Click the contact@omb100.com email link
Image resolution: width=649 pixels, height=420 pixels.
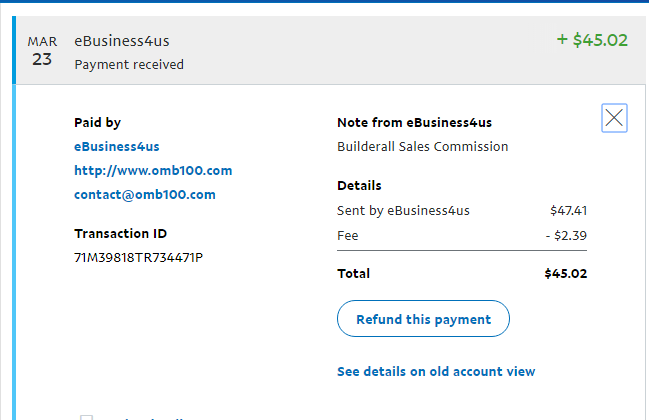[x=145, y=194]
